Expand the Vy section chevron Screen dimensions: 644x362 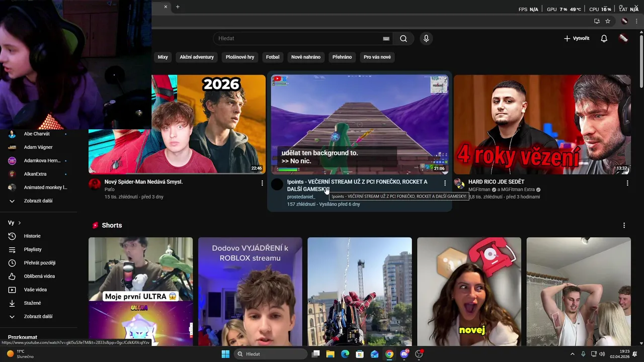pos(20,223)
